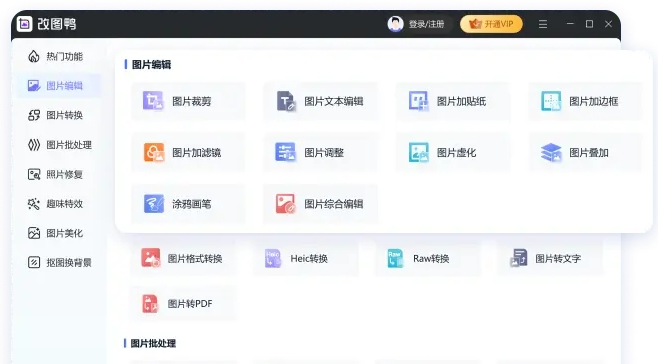The width and height of the screenshot is (663, 364).
Task: Open the 图片叠加 overlay icon
Action: (551, 152)
